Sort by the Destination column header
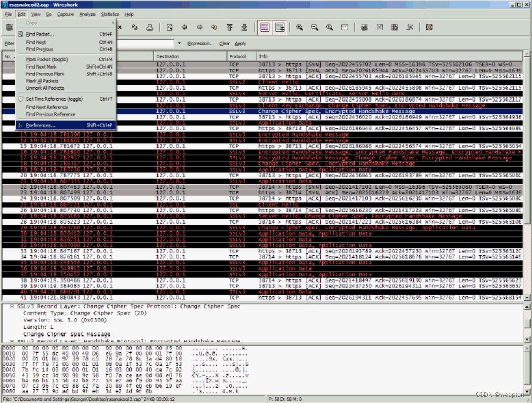Screen dimensions: 532x403 191,57
